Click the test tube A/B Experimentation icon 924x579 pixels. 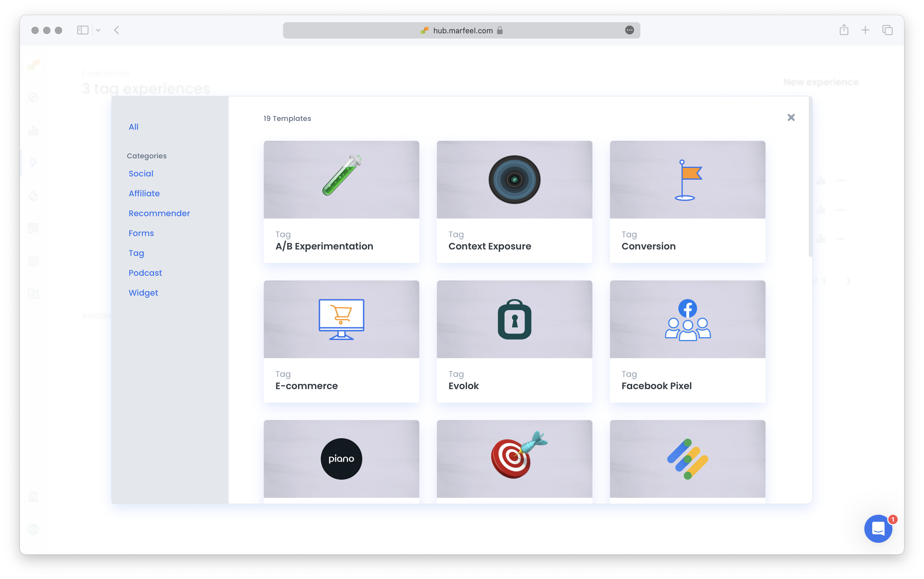341,179
